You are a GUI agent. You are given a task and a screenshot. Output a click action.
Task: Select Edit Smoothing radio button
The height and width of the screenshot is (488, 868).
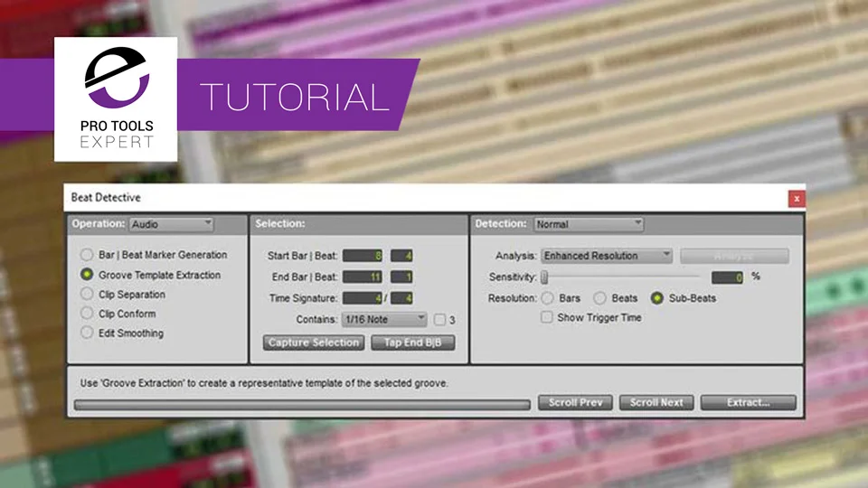87,333
